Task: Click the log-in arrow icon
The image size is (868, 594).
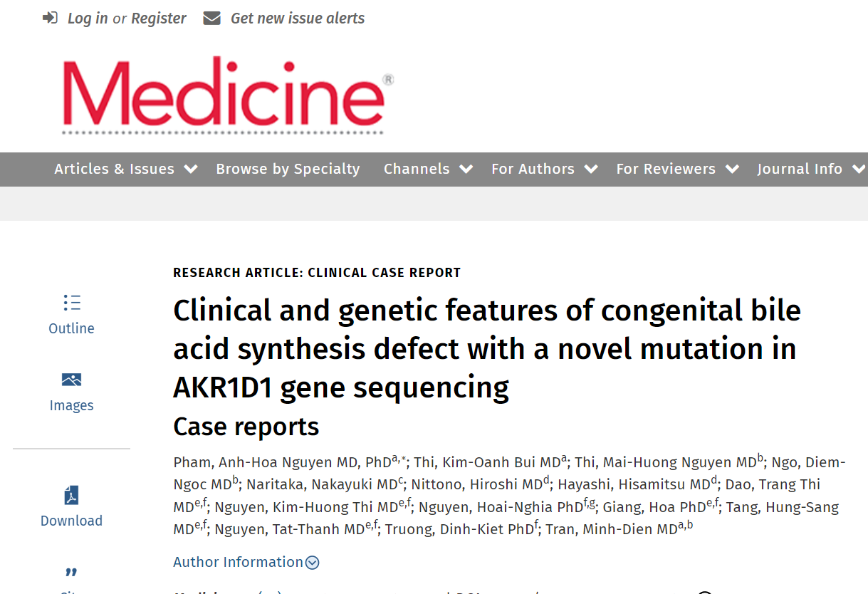Action: tap(50, 17)
